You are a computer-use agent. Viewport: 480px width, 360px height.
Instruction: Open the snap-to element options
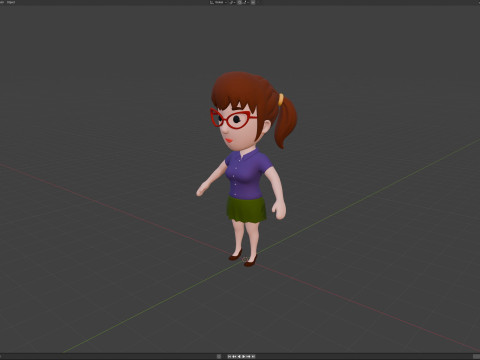246,2
